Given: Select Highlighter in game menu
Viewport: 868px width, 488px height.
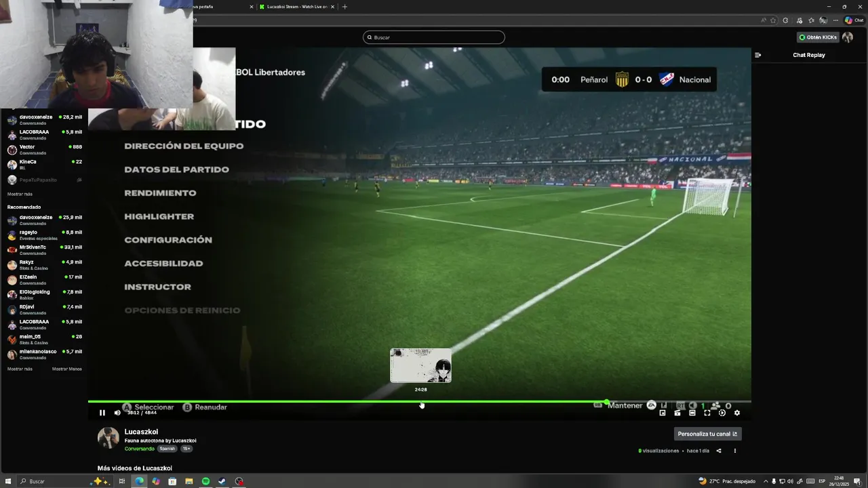Looking at the screenshot, I should pos(159,217).
